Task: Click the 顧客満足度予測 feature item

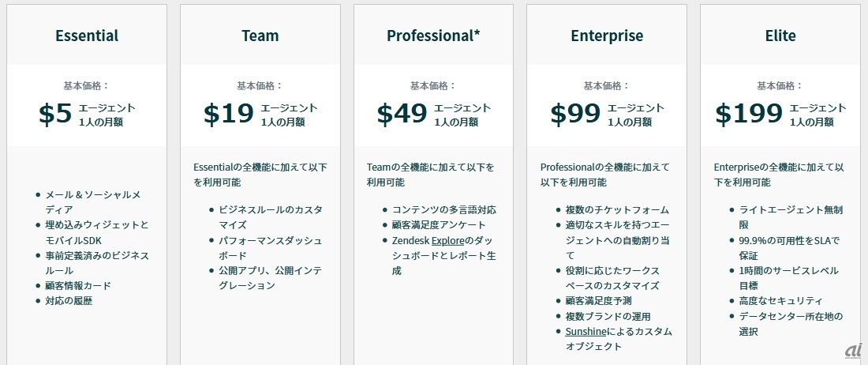Action: coord(599,300)
